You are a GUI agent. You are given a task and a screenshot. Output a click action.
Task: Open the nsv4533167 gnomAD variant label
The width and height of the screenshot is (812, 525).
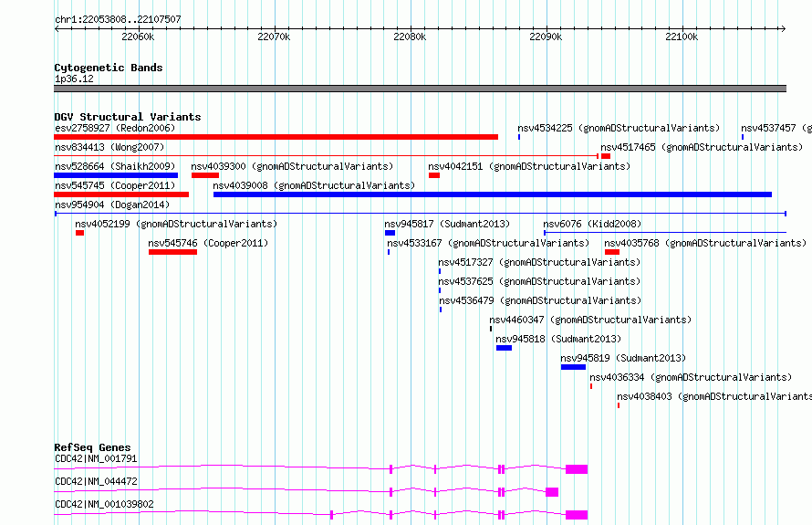coord(488,243)
